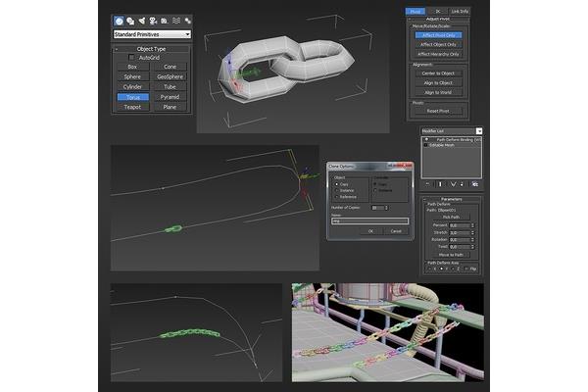Click Align to World button
This screenshot has height=392, width=588.
438,92
